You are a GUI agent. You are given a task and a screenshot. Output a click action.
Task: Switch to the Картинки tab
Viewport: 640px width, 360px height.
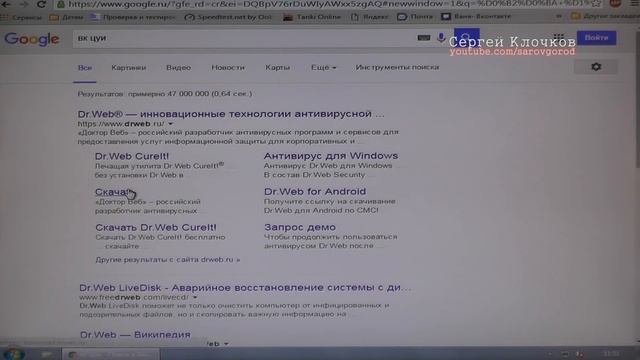(x=129, y=68)
